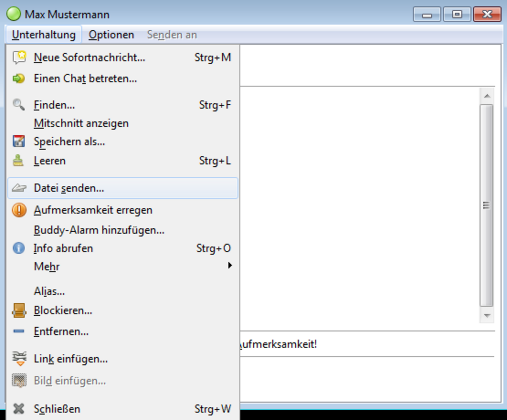Screen dimensions: 507x420
Task: Select Buddy-Alarm hinzufügen entry
Action: coord(99,230)
